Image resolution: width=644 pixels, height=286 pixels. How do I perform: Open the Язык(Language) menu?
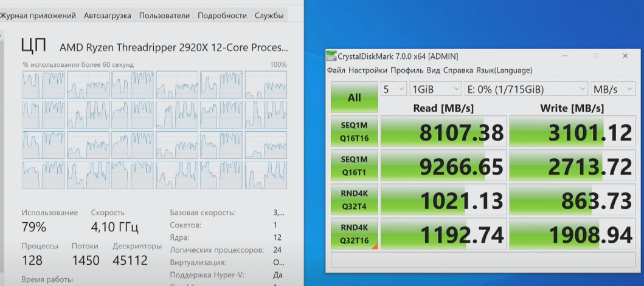504,70
